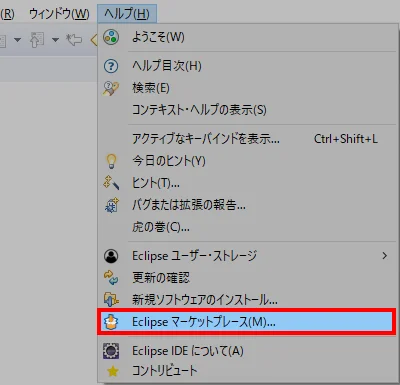The width and height of the screenshot is (400, 385).
Task: Click the Eclipse Marketplace icon
Action: point(111,322)
